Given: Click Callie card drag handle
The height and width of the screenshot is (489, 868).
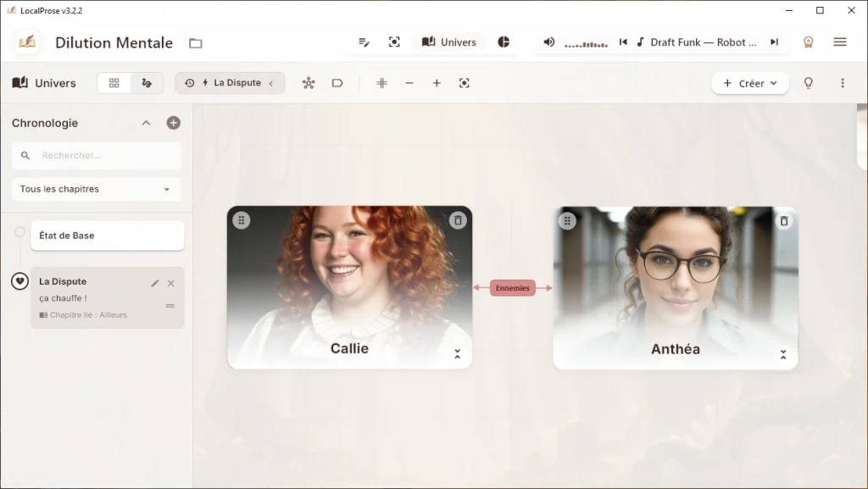Looking at the screenshot, I should pos(242,220).
